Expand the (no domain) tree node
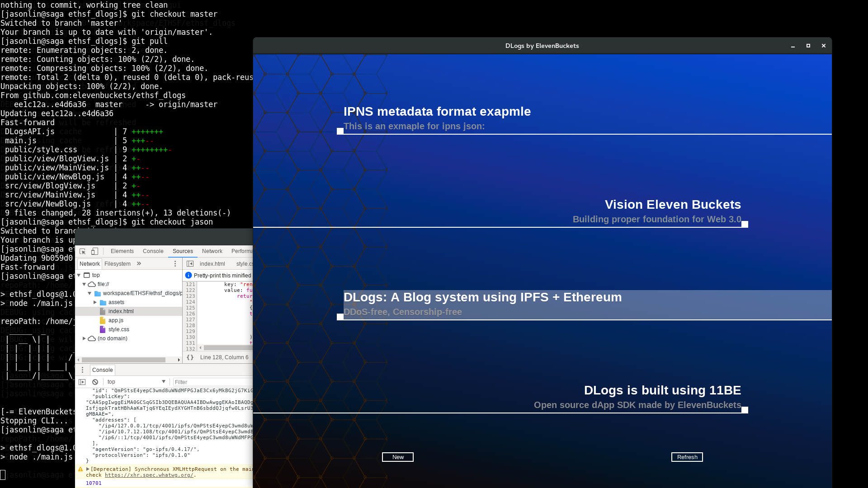868x488 pixels. [x=84, y=338]
